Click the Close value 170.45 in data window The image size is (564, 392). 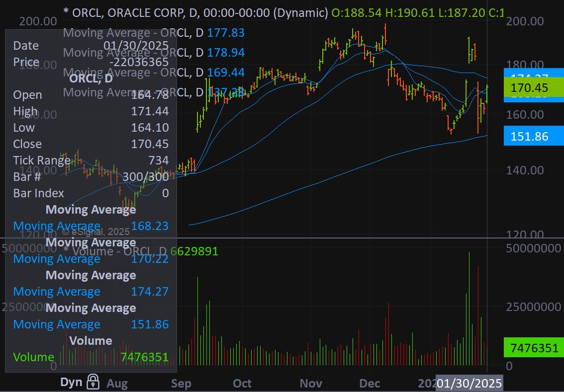[150, 144]
